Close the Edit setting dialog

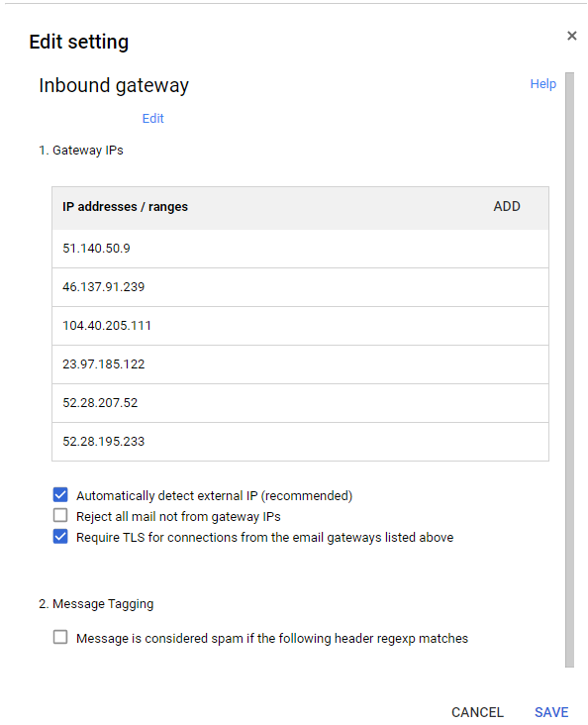click(x=572, y=36)
